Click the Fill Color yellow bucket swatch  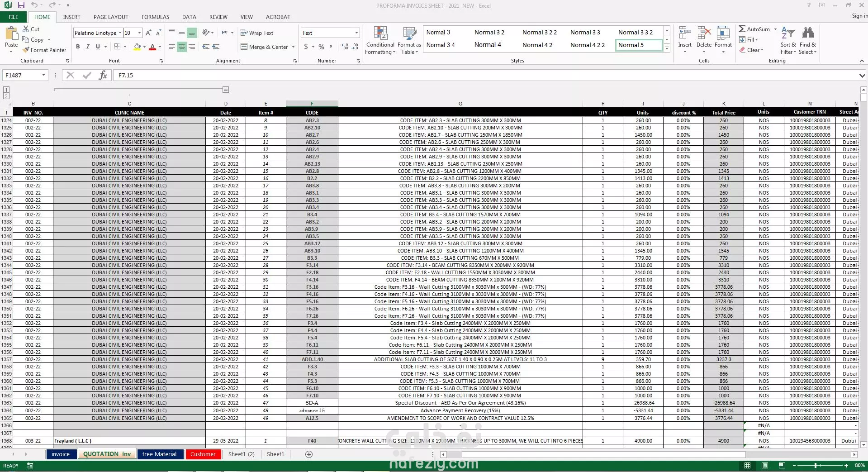137,47
